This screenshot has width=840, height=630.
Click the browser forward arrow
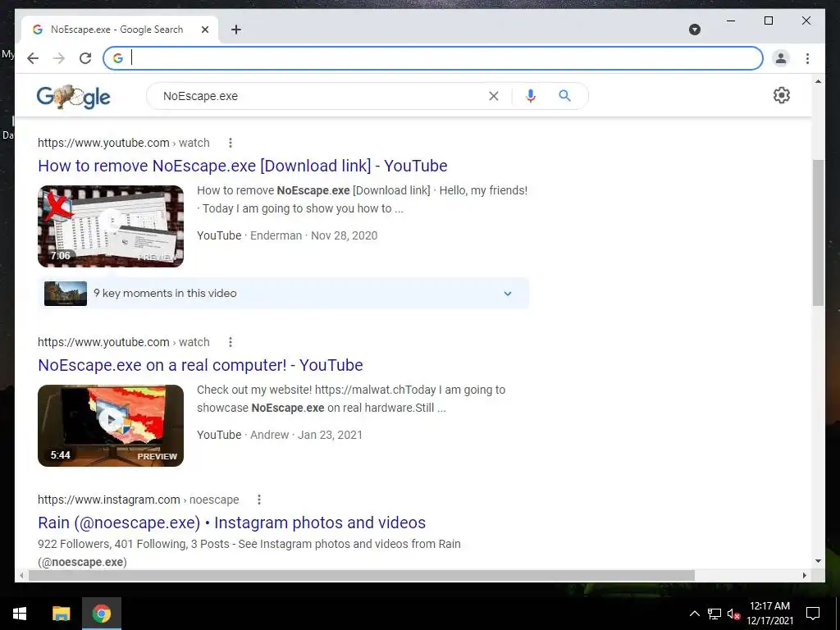click(x=59, y=58)
